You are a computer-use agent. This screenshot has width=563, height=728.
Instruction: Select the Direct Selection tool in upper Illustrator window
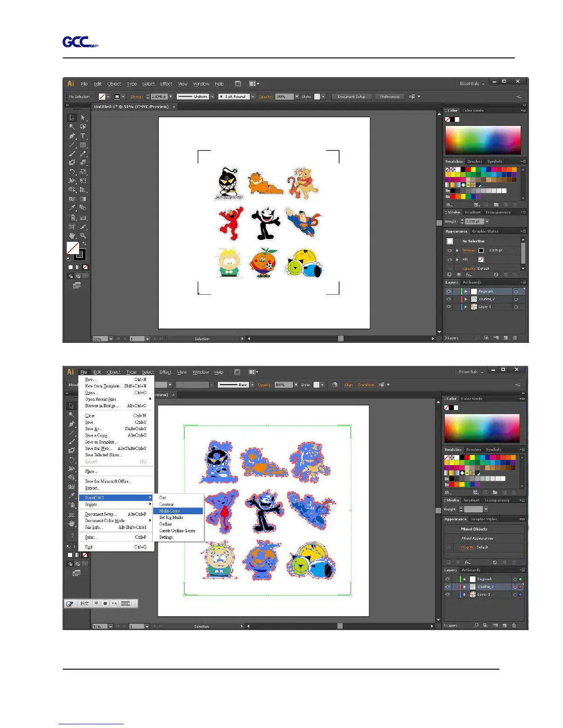pos(83,118)
